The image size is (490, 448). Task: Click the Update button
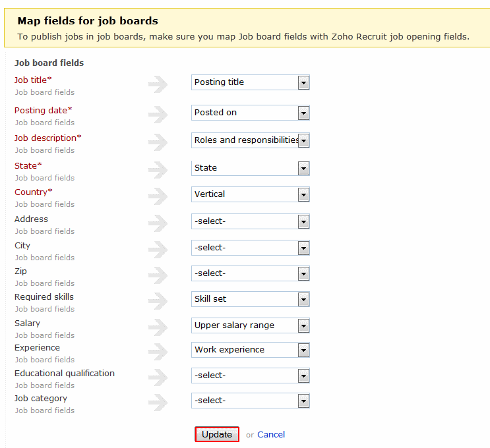point(217,434)
